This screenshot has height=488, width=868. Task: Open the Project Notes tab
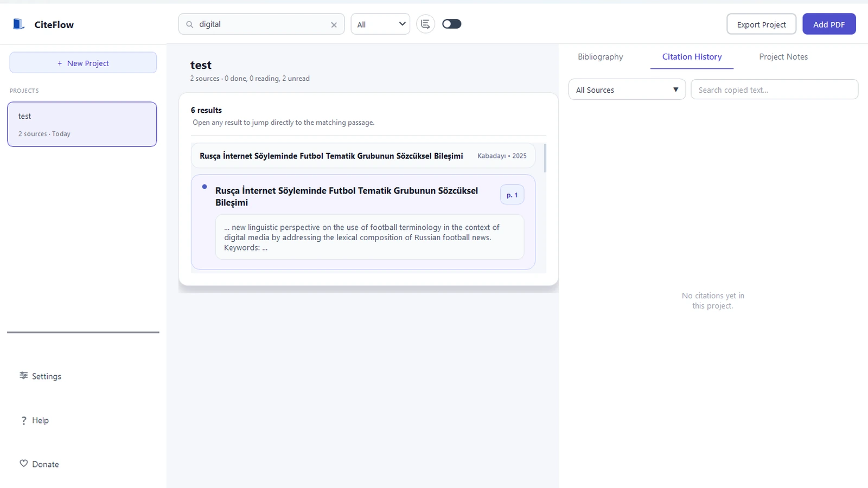pos(783,56)
